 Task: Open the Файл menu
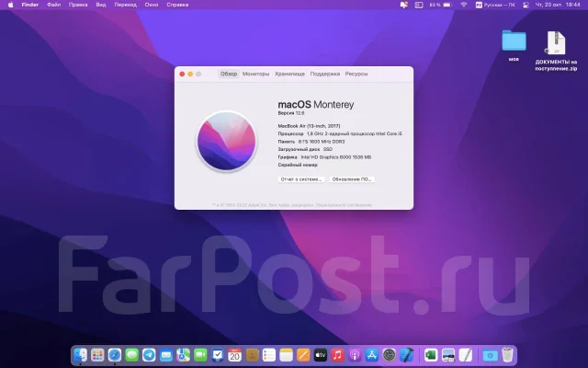coord(54,5)
